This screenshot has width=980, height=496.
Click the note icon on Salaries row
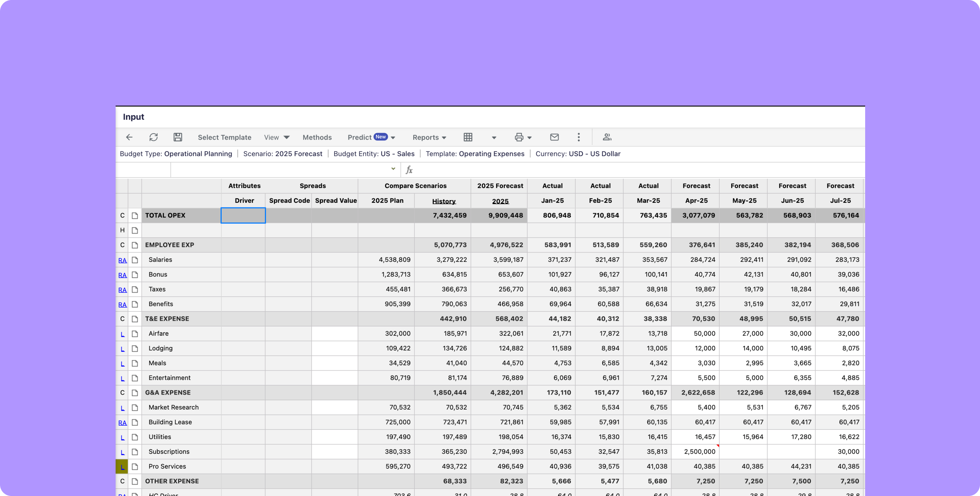(x=135, y=260)
